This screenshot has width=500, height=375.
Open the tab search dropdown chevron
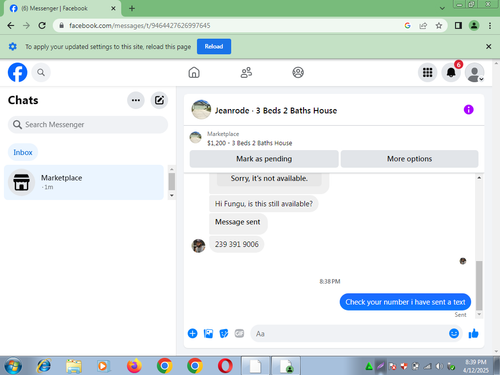tap(442, 8)
